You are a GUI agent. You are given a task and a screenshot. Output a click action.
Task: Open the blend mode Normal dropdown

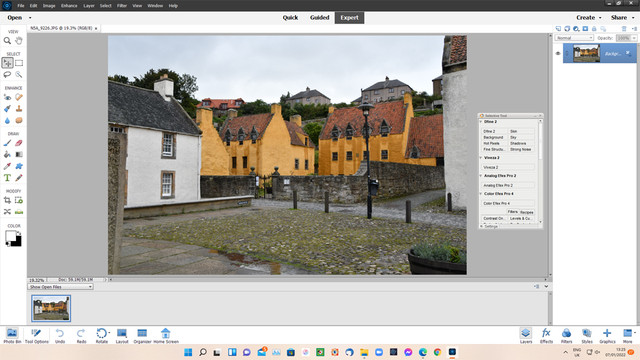(574, 38)
